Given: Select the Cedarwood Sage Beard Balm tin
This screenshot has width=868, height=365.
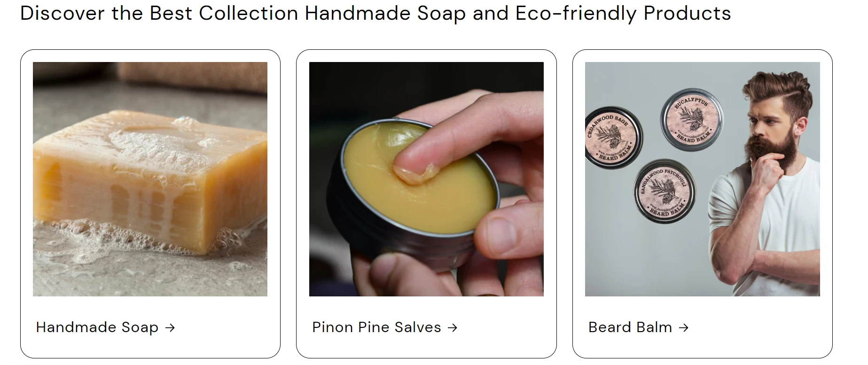Looking at the screenshot, I should (613, 138).
